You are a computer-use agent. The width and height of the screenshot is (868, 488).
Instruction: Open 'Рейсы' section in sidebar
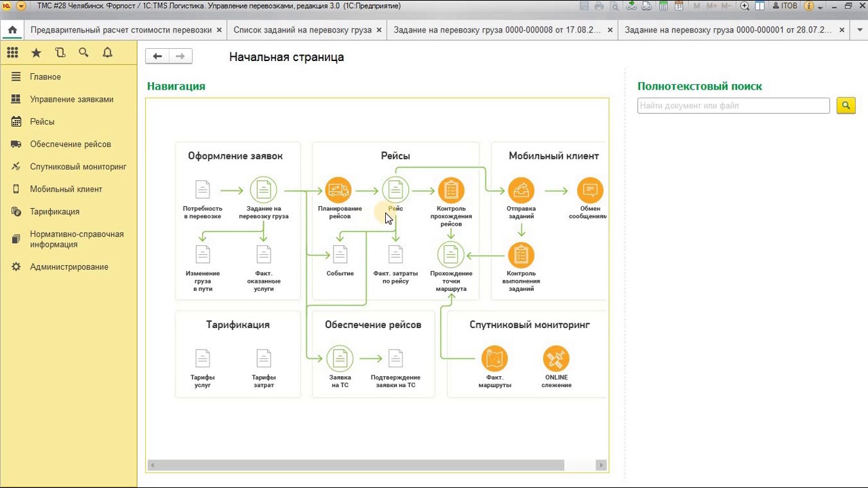coord(68,121)
